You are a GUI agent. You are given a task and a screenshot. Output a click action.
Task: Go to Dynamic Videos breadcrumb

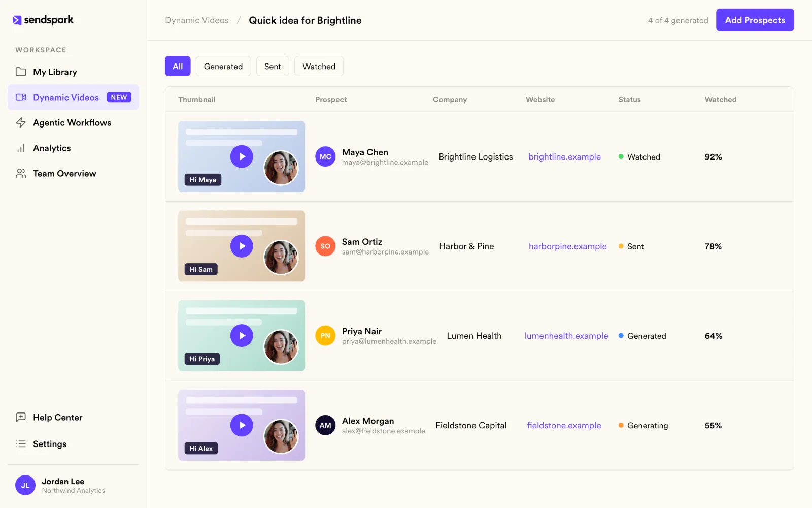click(x=197, y=20)
